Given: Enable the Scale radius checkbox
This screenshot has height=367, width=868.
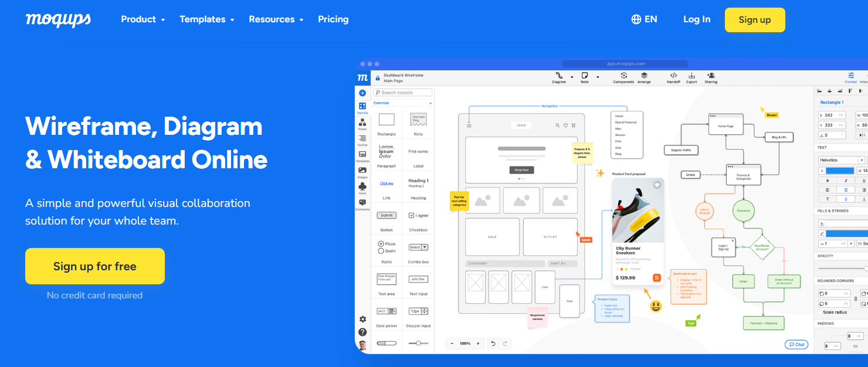Looking at the screenshot, I should (x=820, y=312).
